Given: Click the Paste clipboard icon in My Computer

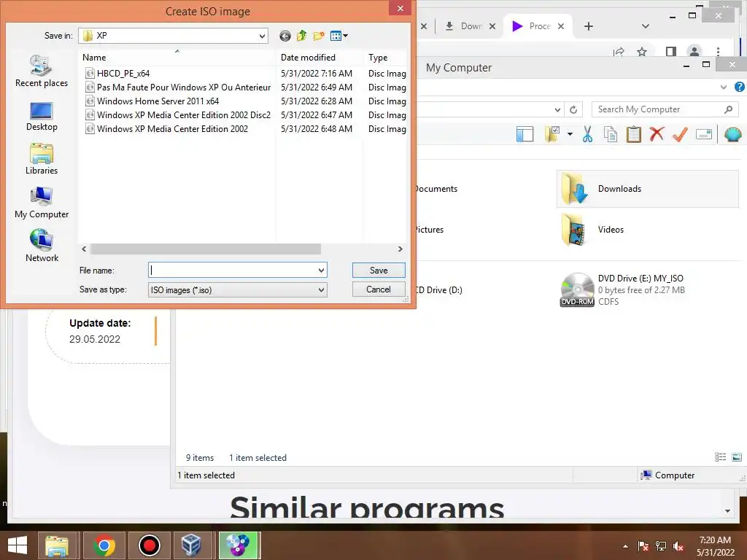Looking at the screenshot, I should coord(633,134).
